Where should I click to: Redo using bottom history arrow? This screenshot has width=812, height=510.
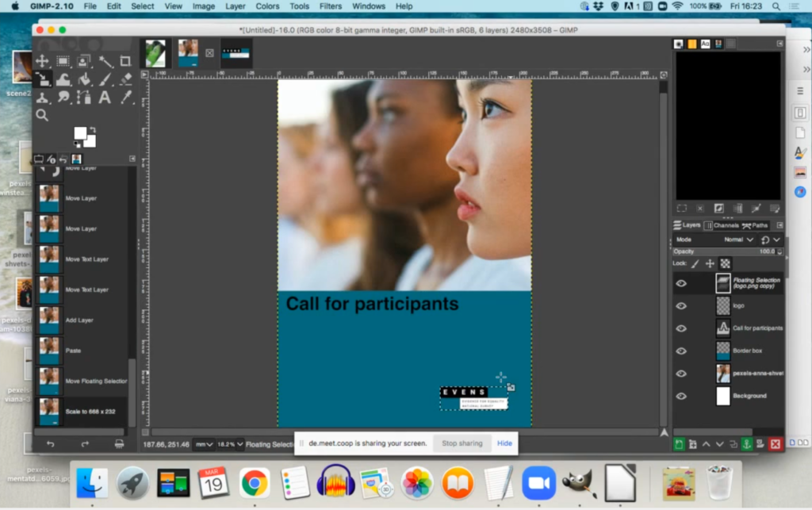(85, 444)
